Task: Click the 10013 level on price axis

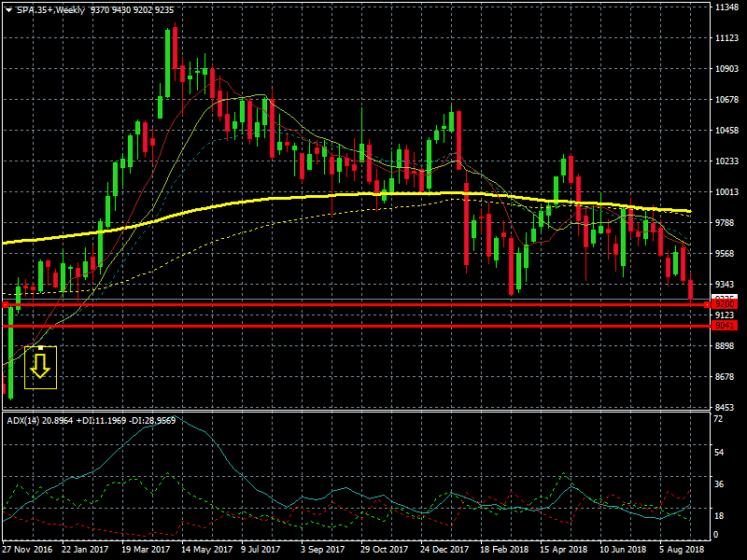Action: [726, 192]
